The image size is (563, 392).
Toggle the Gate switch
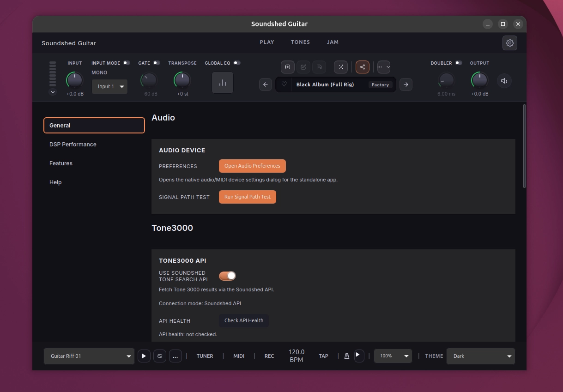point(157,63)
